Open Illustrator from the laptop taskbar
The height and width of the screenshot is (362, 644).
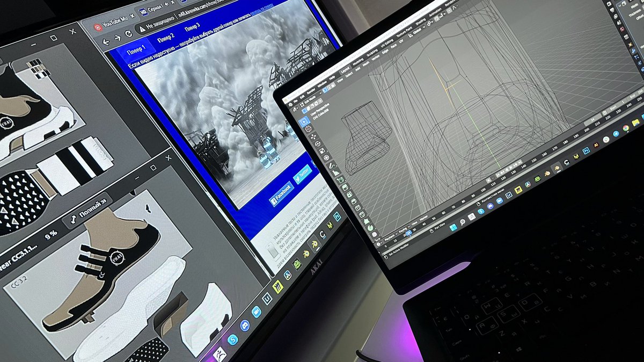click(x=596, y=145)
